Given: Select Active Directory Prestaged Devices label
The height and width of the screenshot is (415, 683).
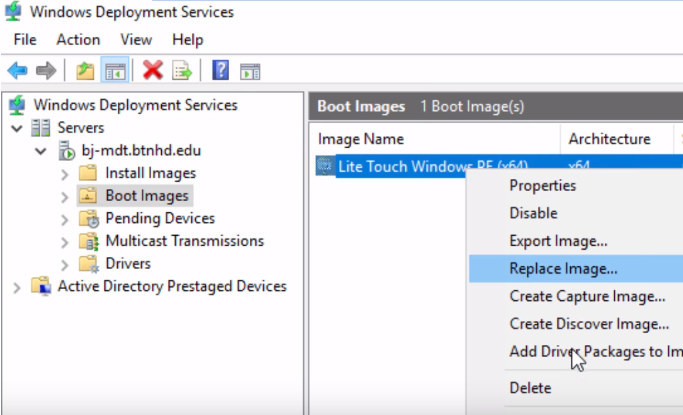Looking at the screenshot, I should click(172, 286).
